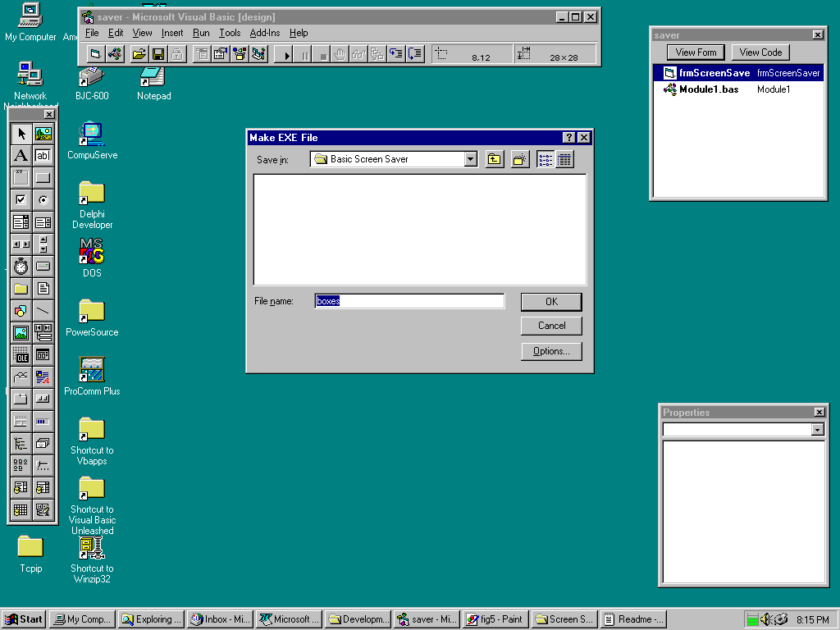Pick the Label tool marked with letter A
Image resolution: width=840 pixels, height=630 pixels.
click(21, 155)
